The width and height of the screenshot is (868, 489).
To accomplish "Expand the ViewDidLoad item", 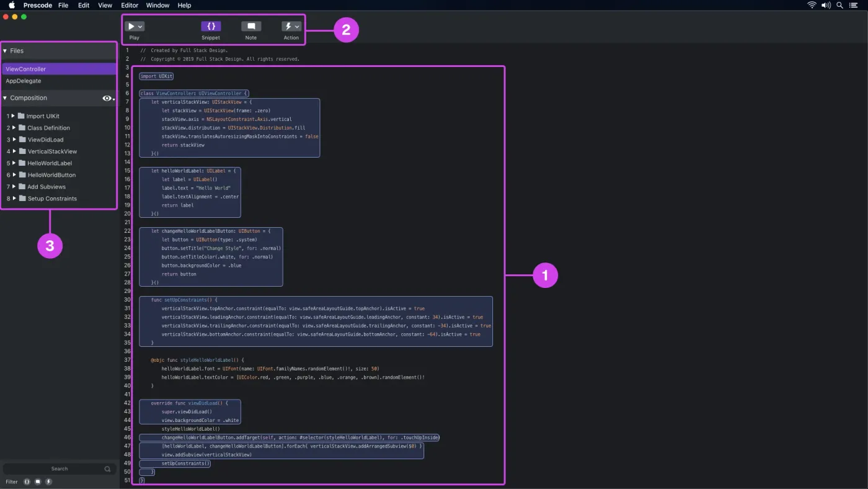I will coord(14,140).
